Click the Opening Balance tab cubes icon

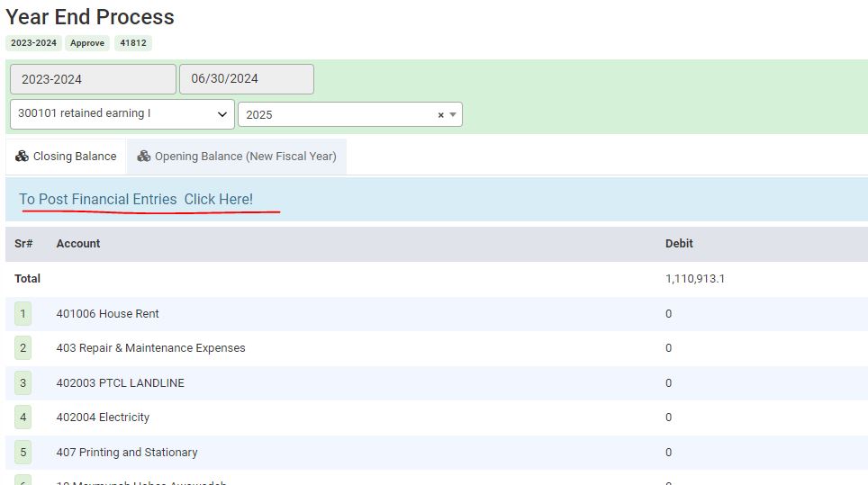(x=144, y=157)
